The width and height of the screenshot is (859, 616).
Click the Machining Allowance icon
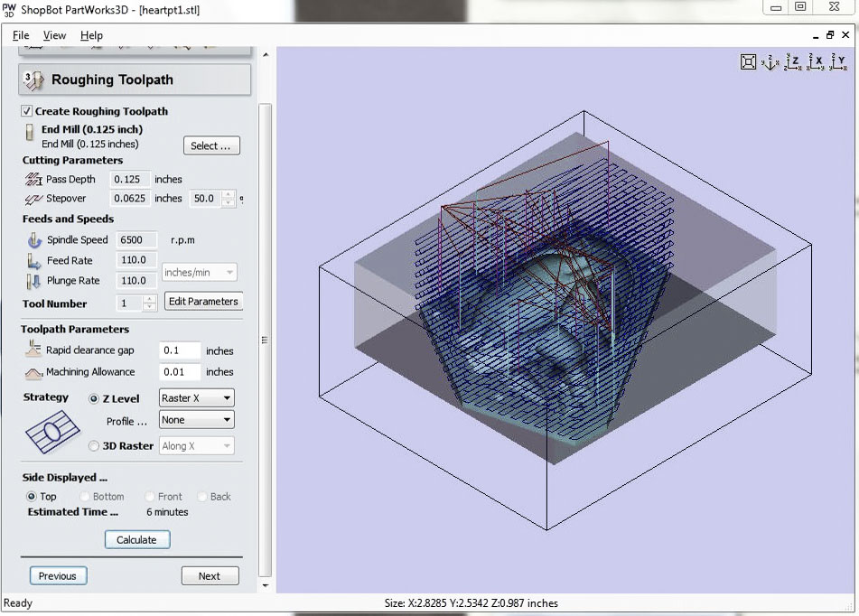(34, 373)
